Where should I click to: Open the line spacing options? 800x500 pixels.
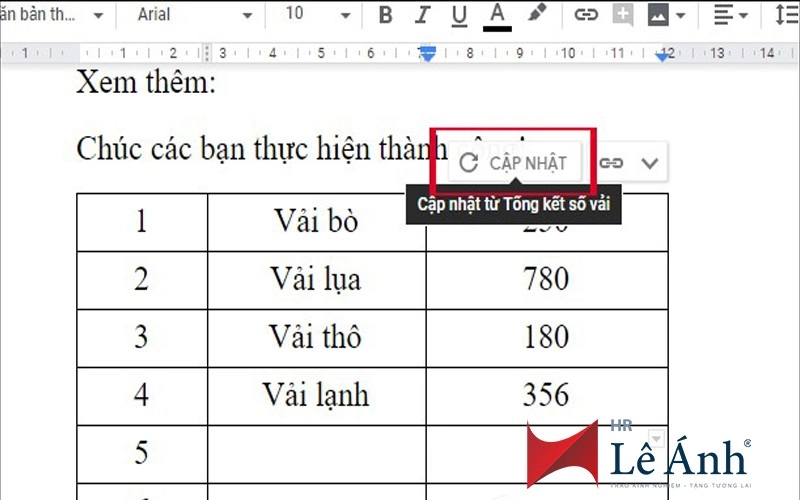[x=786, y=15]
